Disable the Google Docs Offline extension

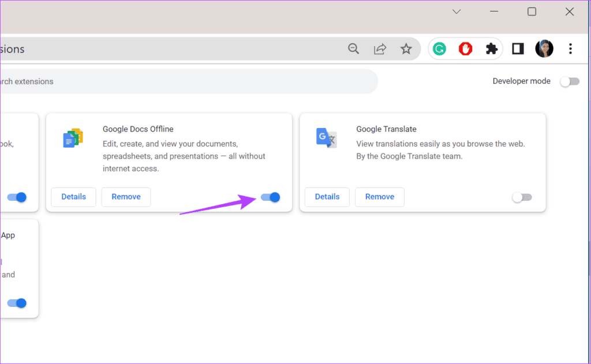tap(270, 197)
